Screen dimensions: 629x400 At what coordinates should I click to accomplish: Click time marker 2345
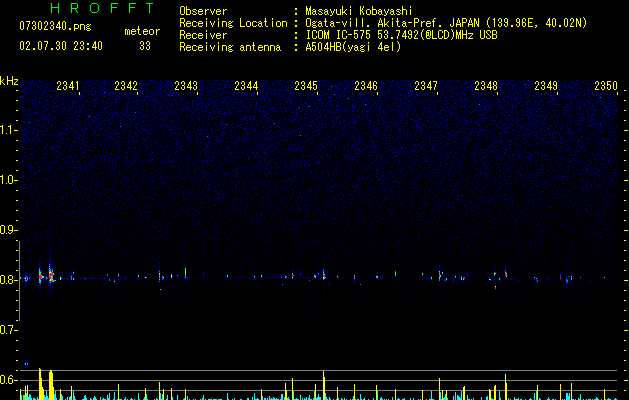[306, 86]
